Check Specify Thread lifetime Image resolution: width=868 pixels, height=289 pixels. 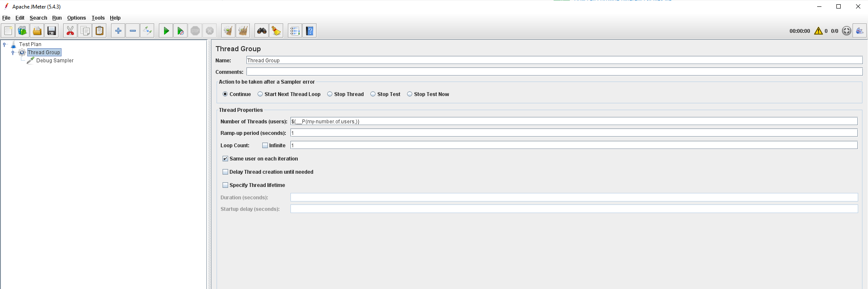(x=225, y=185)
